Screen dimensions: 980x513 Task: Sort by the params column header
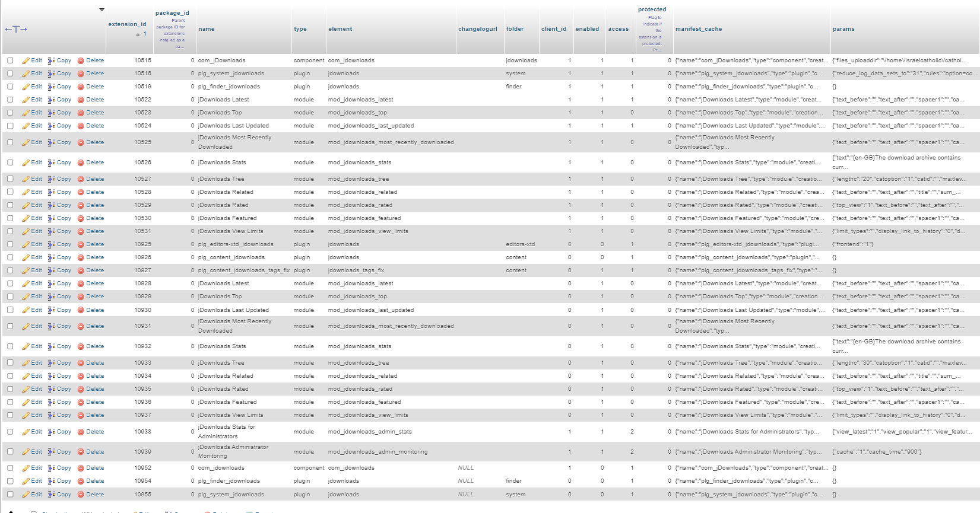pos(843,29)
